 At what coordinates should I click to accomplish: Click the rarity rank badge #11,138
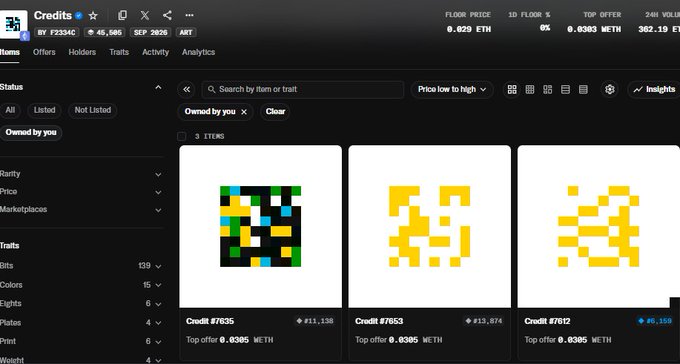(x=315, y=321)
